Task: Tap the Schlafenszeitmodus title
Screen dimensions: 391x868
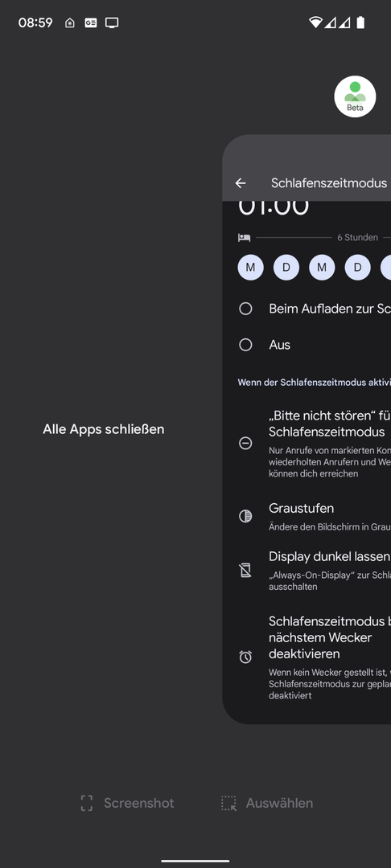Action: pyautogui.click(x=329, y=183)
